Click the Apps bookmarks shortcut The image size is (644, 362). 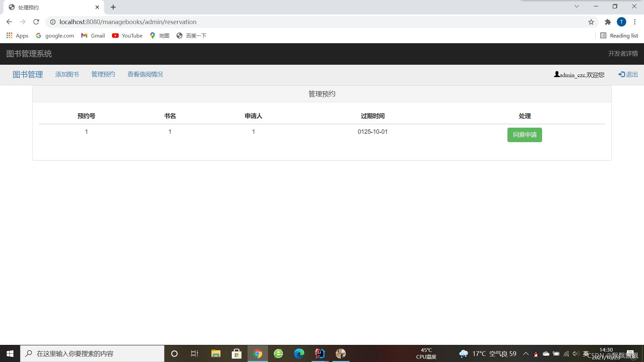coord(17,36)
